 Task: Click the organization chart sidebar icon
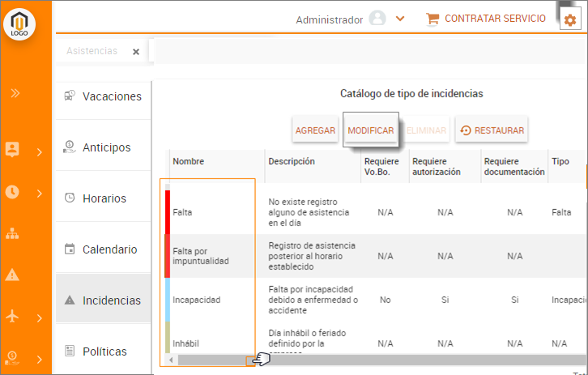point(12,234)
